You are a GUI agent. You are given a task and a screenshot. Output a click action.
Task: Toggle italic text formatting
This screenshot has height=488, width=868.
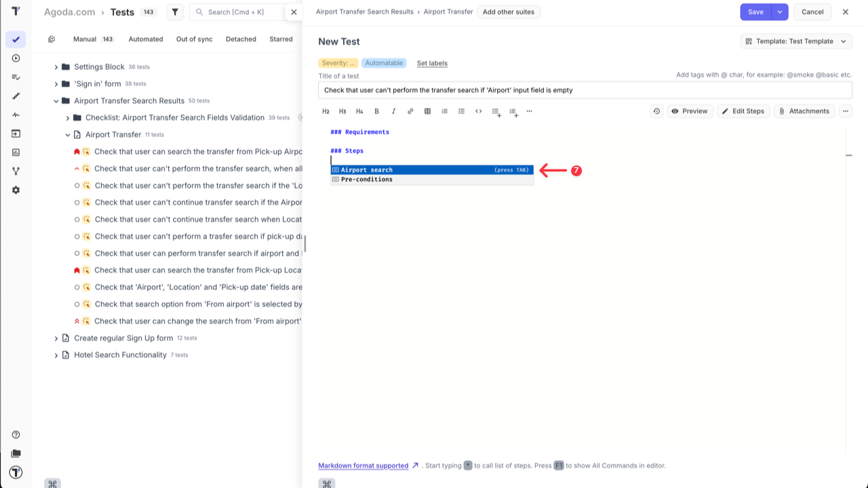[x=393, y=111]
